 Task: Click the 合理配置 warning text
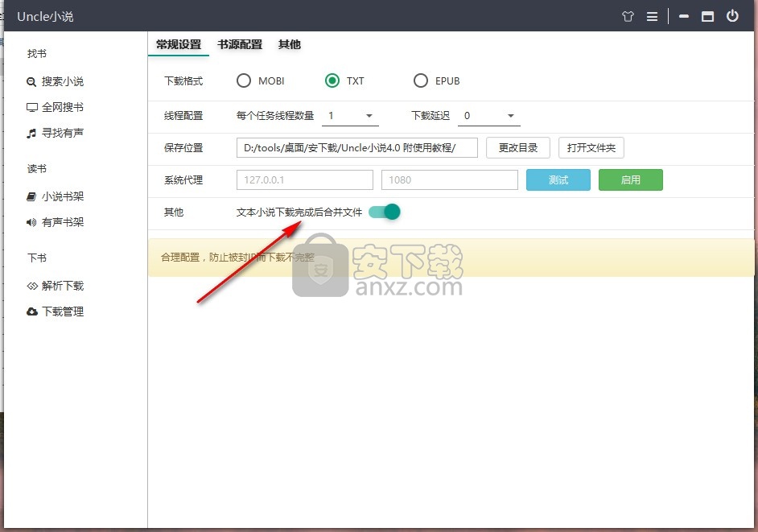pos(237,258)
